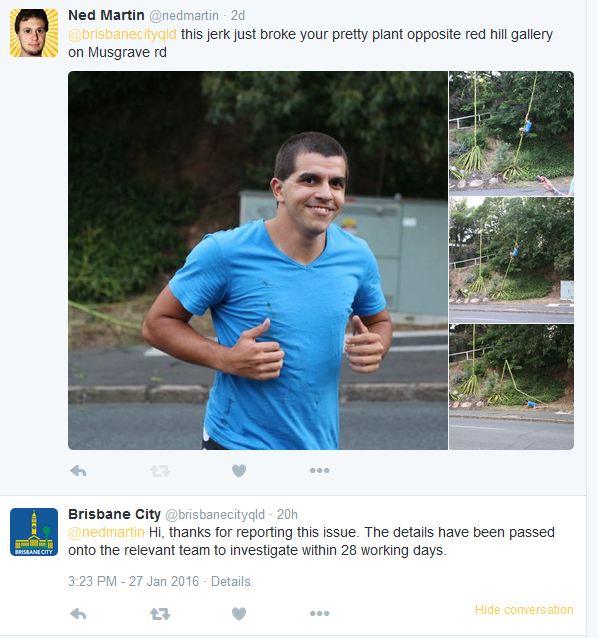Image resolution: width=598 pixels, height=638 pixels.
Task: Open bottom thumbnail of broken plant
Action: pos(511,387)
